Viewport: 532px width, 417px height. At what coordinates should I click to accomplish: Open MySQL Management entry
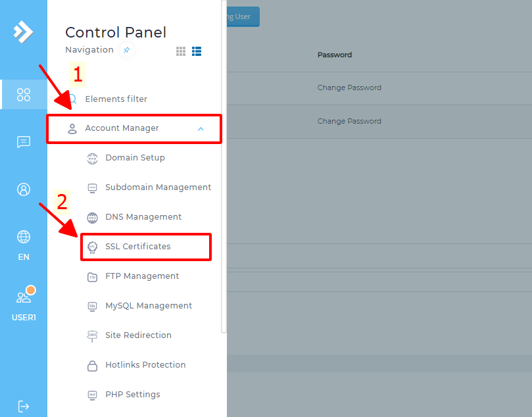tap(149, 306)
